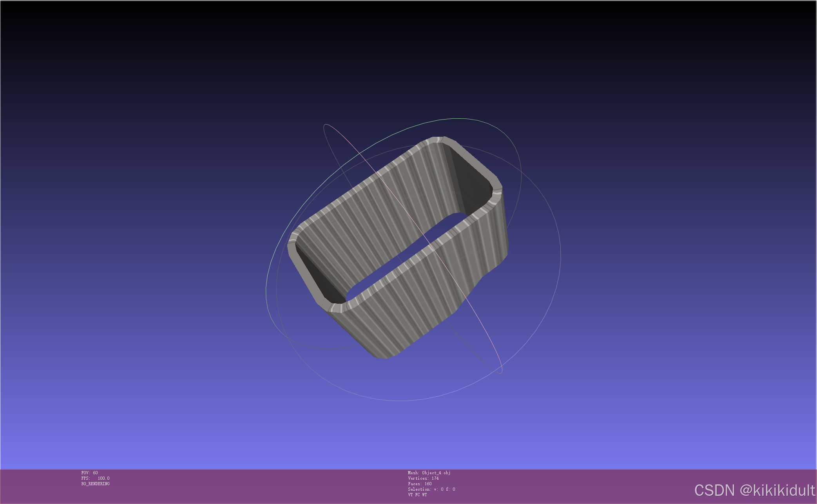Click the Faces: 160 info line
This screenshot has height=504, width=817.
pos(419,484)
